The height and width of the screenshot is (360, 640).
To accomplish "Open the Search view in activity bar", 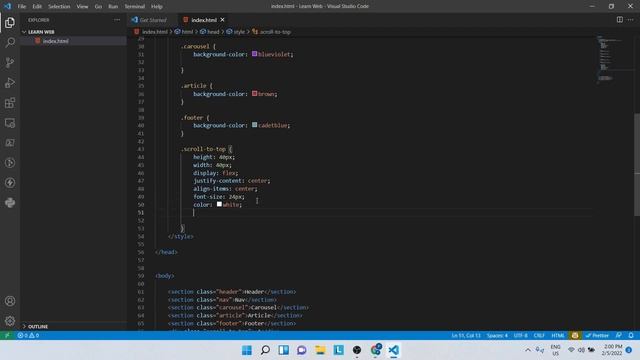I will pyautogui.click(x=10, y=42).
